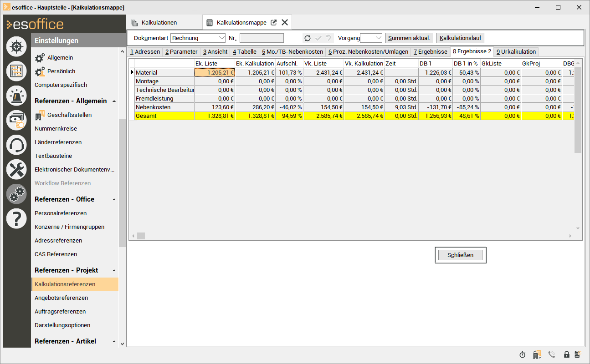Open the ship's wheel module in sidebar
The image size is (590, 364).
(x=16, y=46)
